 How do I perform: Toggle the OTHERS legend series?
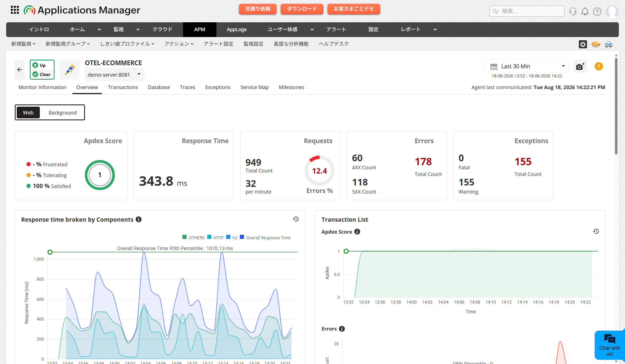(x=194, y=238)
